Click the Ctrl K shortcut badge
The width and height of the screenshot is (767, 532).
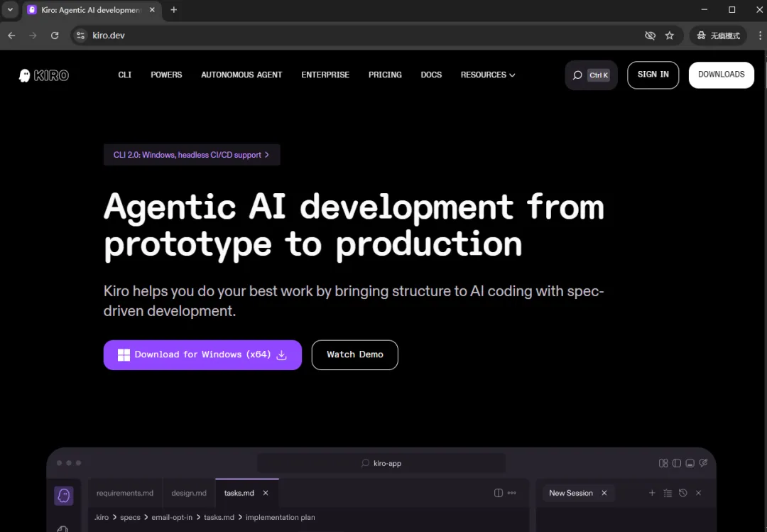(599, 75)
